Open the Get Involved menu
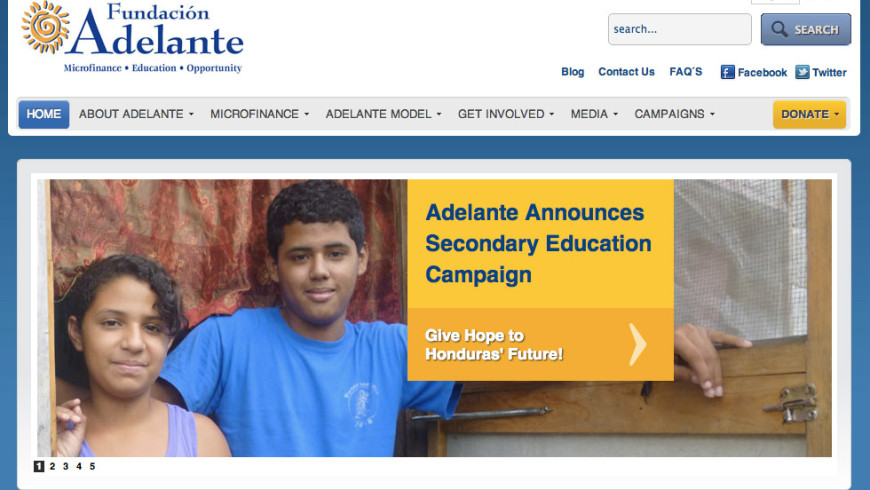Image resolution: width=870 pixels, height=490 pixels. pos(506,114)
